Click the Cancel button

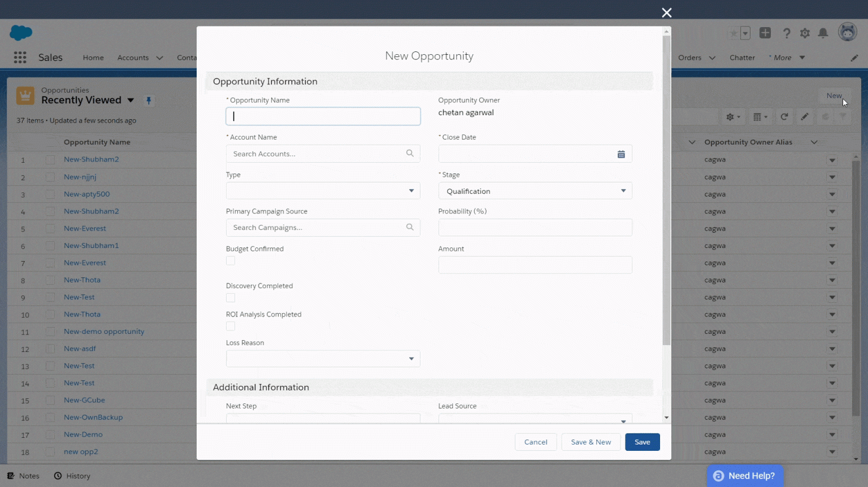point(535,442)
